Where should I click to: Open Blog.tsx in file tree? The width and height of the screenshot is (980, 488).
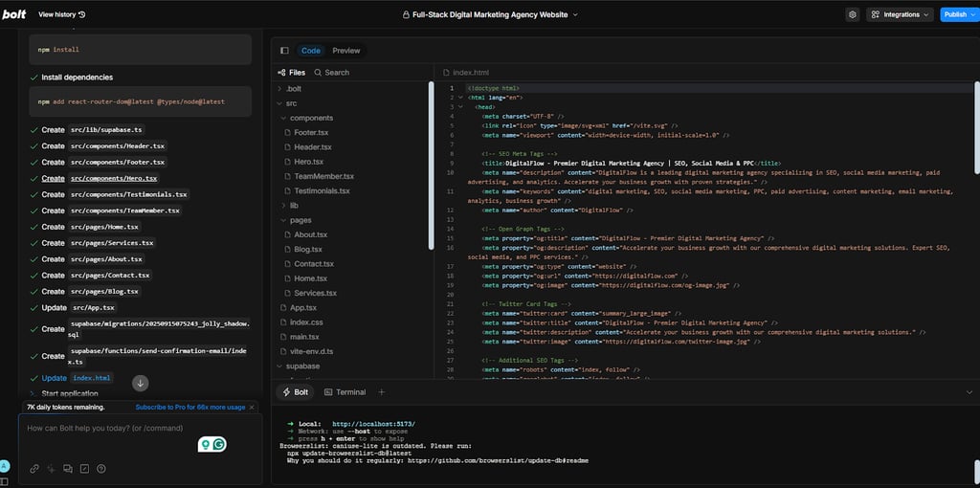pos(308,250)
